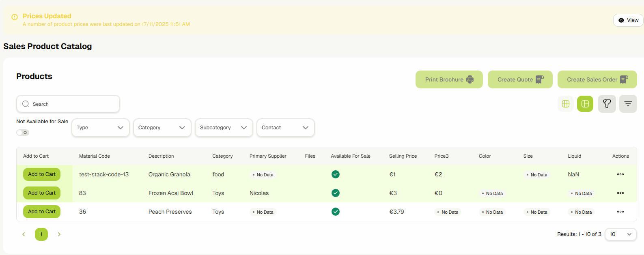Viewport: 644px width, 255px height.
Task: Go to previous page arrow
Action: pos(24,234)
